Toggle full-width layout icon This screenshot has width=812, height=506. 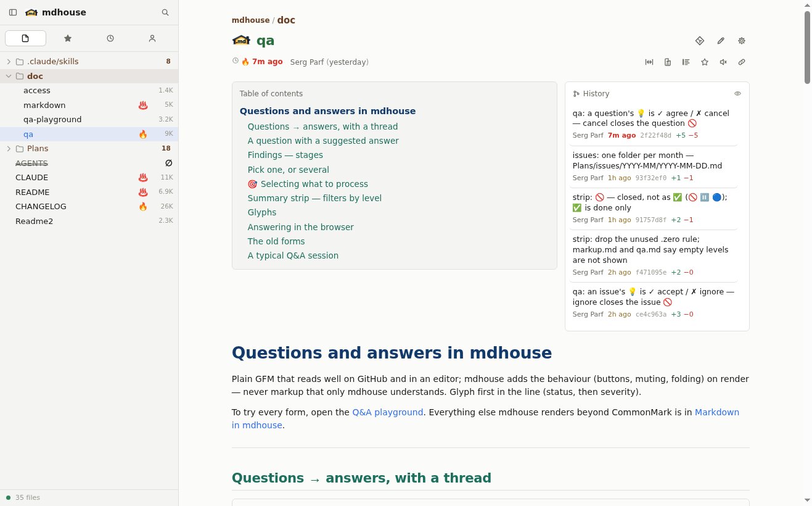click(649, 62)
